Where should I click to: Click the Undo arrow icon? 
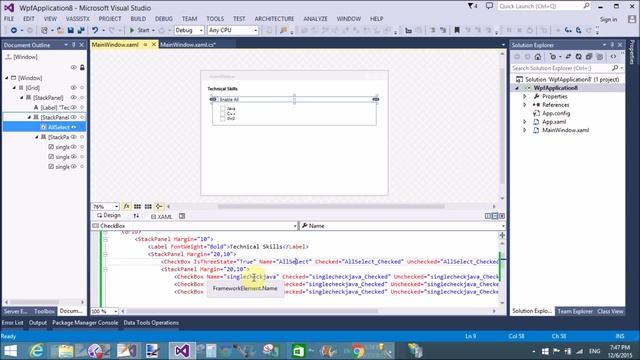(x=95, y=30)
